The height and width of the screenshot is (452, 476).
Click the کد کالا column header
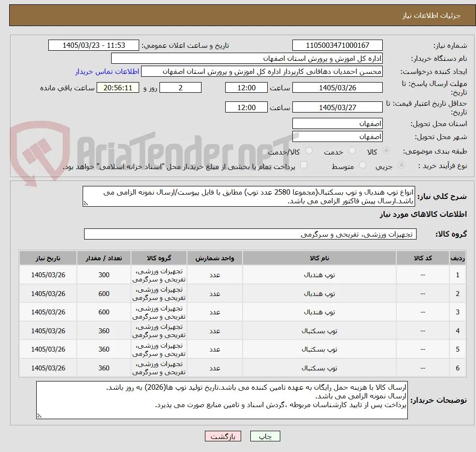[423, 258]
